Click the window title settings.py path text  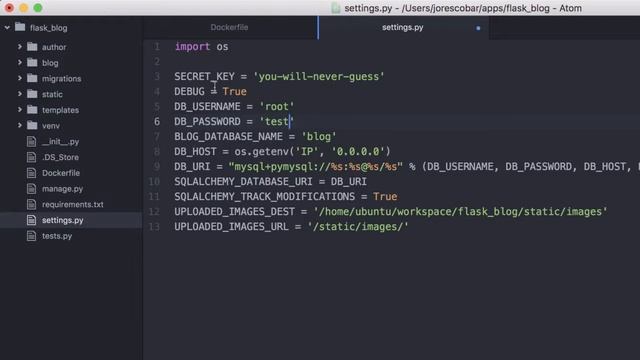pyautogui.click(x=463, y=8)
